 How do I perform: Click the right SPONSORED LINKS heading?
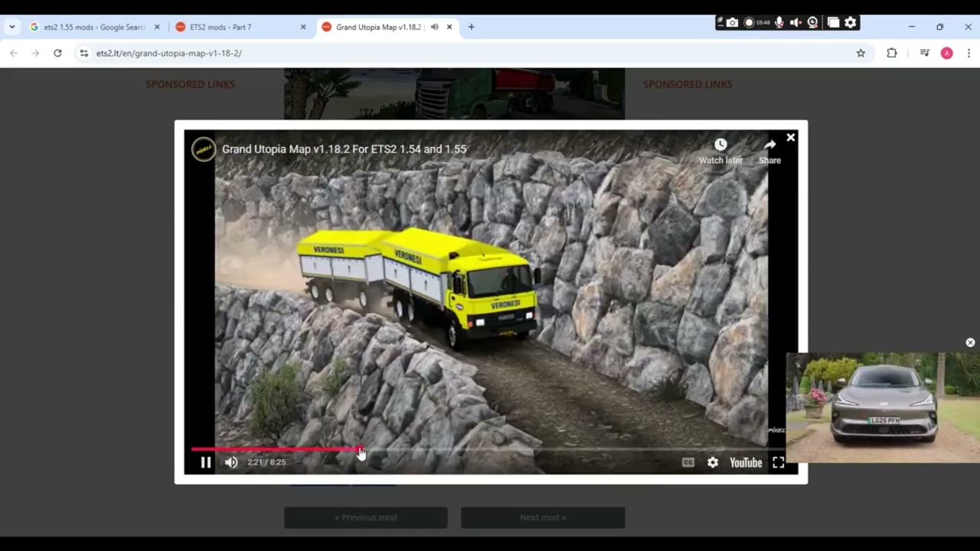(x=688, y=84)
